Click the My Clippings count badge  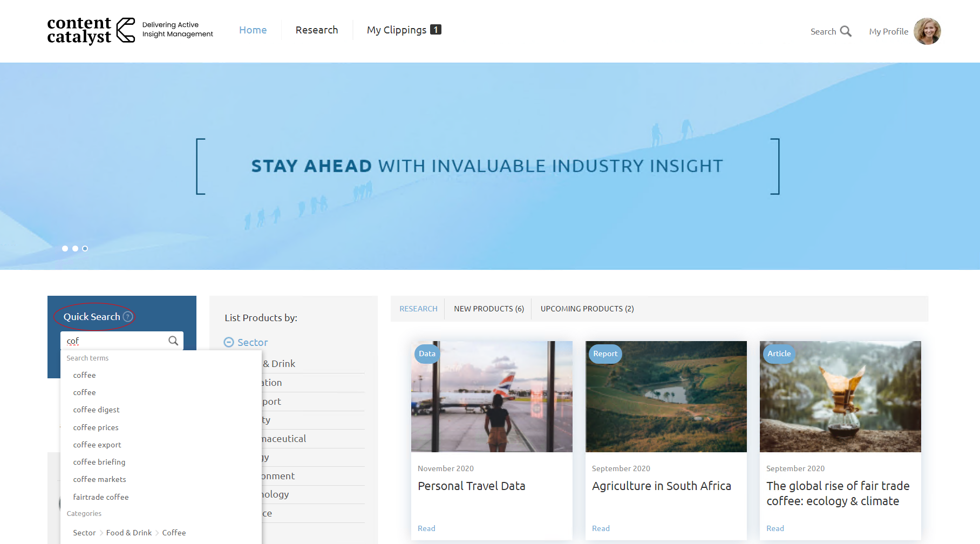(435, 30)
